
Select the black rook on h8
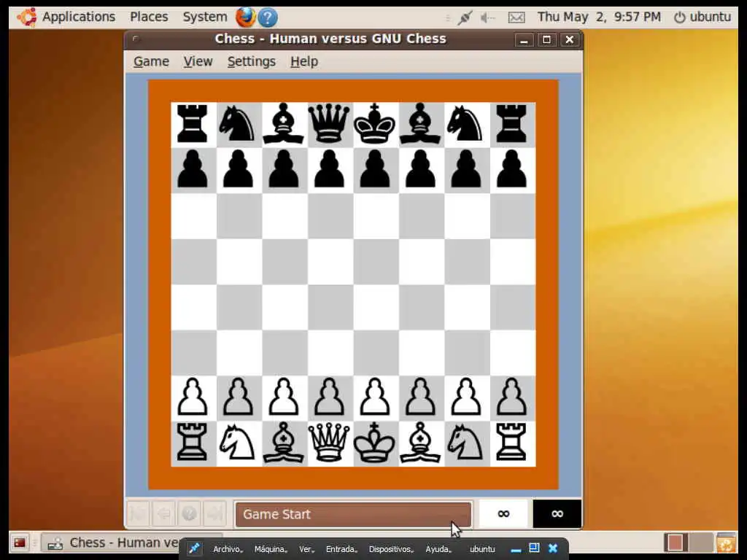[x=511, y=124]
